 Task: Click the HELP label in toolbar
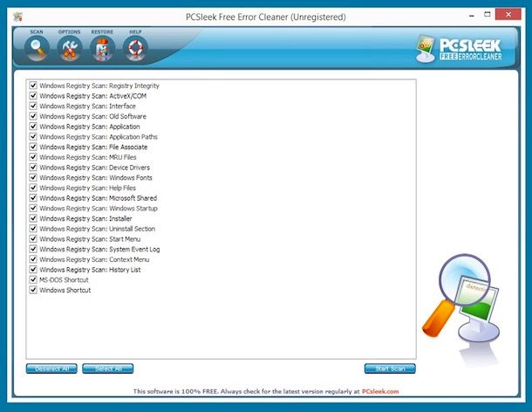135,32
